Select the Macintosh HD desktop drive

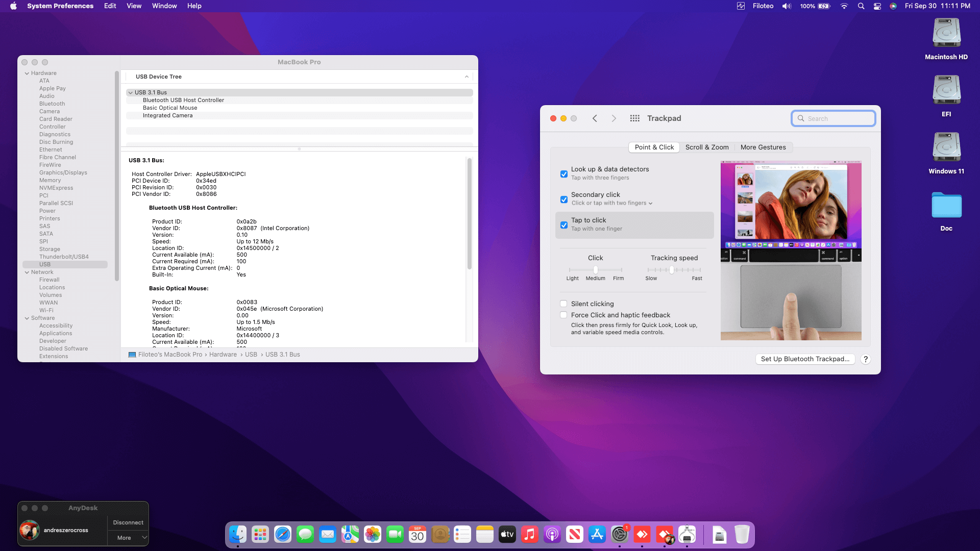(946, 39)
